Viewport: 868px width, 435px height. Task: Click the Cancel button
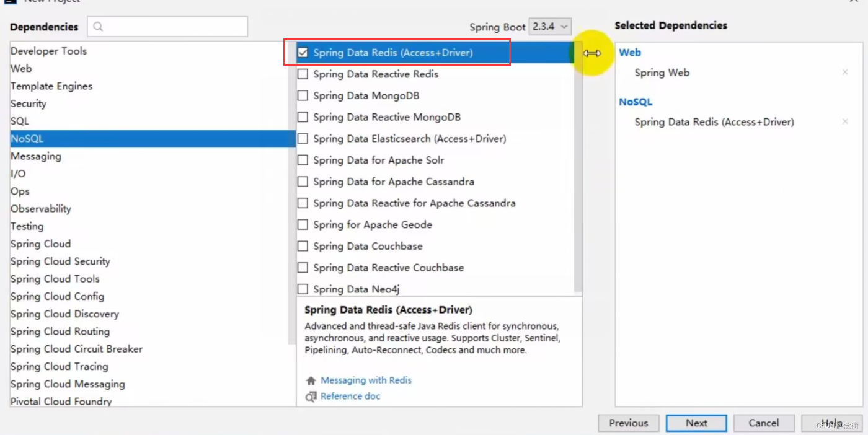point(764,423)
